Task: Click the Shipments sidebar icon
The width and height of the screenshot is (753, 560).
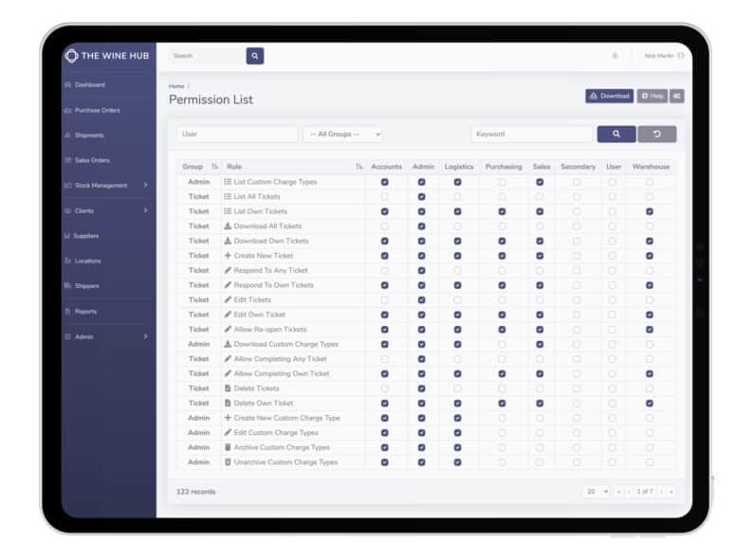Action: (x=67, y=135)
